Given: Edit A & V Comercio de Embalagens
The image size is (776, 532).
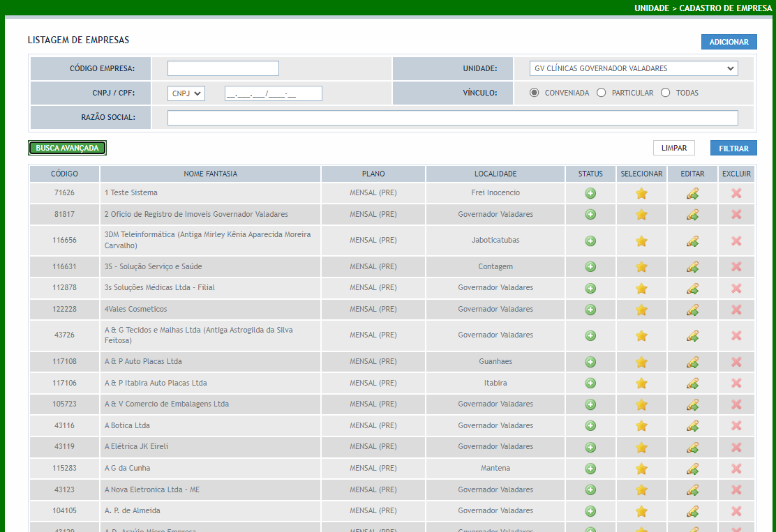Looking at the screenshot, I should [692, 404].
